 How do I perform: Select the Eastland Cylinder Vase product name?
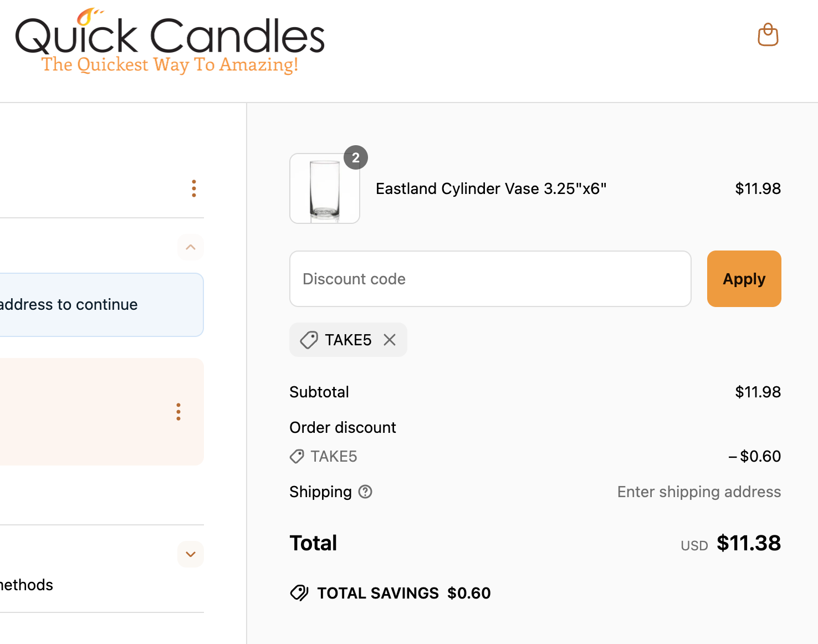[x=491, y=188]
